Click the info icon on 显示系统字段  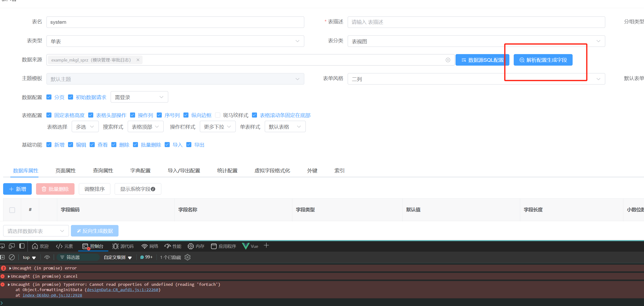[x=153, y=189]
